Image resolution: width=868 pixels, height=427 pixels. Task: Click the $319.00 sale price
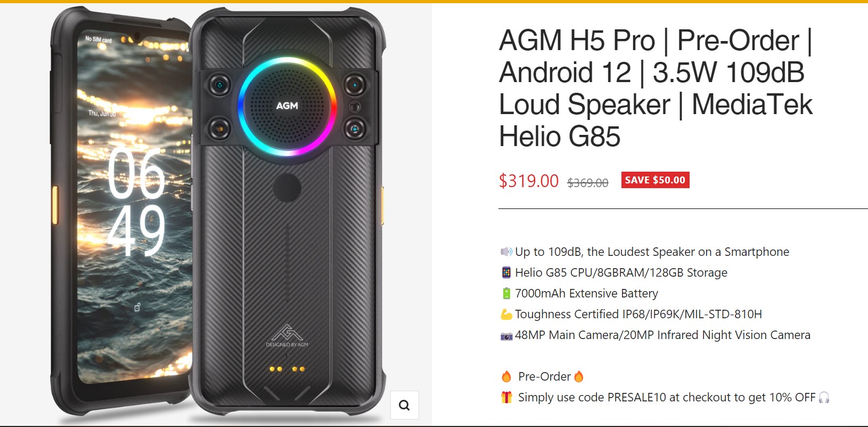529,181
